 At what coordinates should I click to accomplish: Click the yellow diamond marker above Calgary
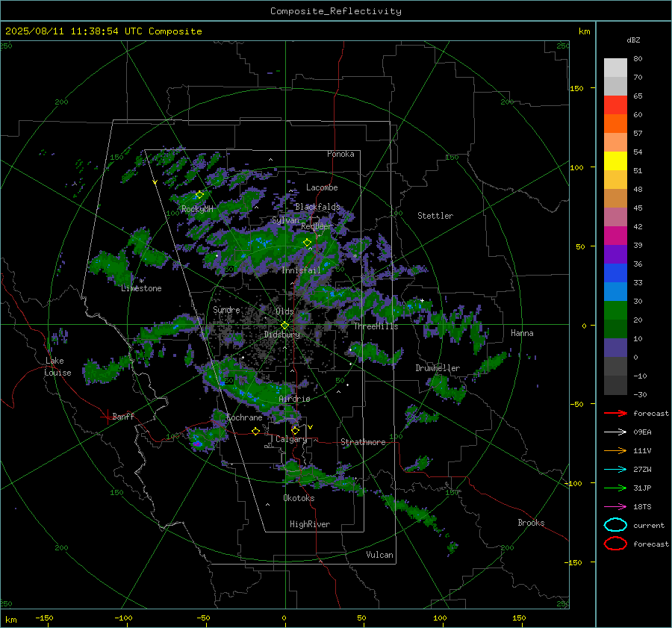click(295, 430)
